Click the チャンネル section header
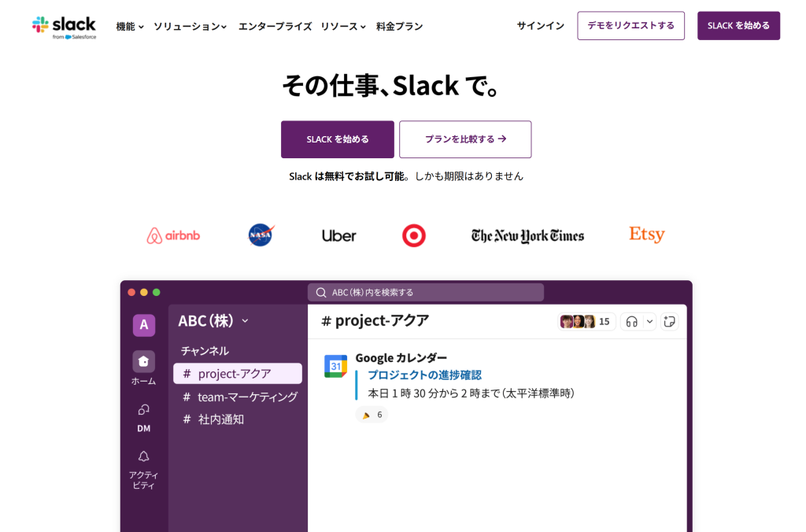Image resolution: width=806 pixels, height=532 pixels. tap(205, 351)
